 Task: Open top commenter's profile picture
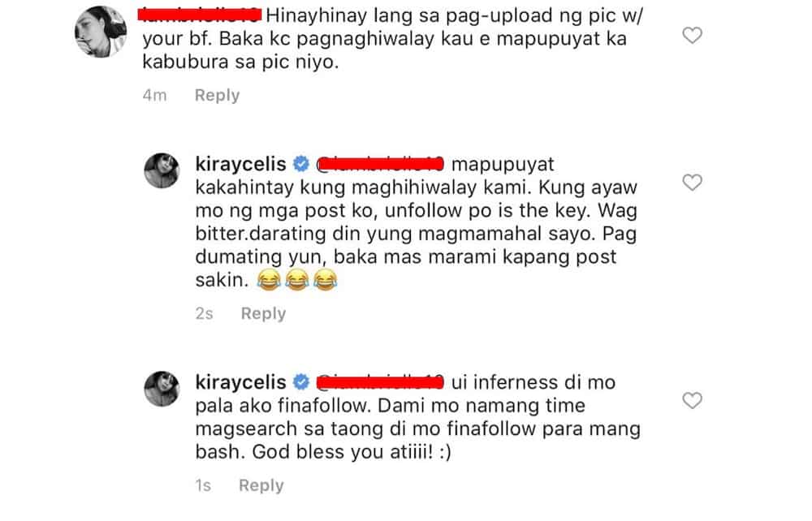[101, 32]
